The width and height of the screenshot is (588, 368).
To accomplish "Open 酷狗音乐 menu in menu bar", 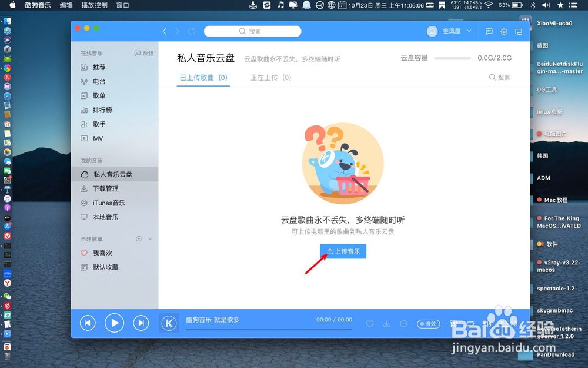I will pyautogui.click(x=38, y=5).
